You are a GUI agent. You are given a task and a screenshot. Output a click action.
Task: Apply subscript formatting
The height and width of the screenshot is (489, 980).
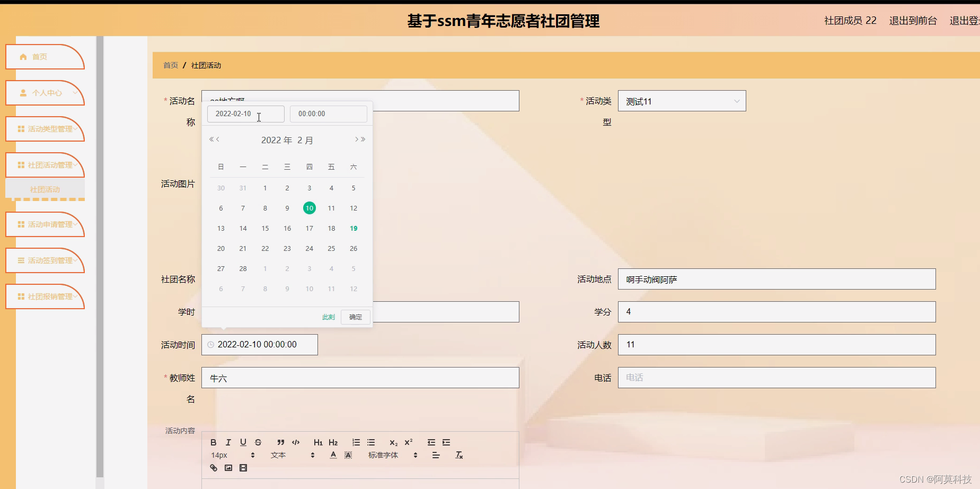point(393,442)
